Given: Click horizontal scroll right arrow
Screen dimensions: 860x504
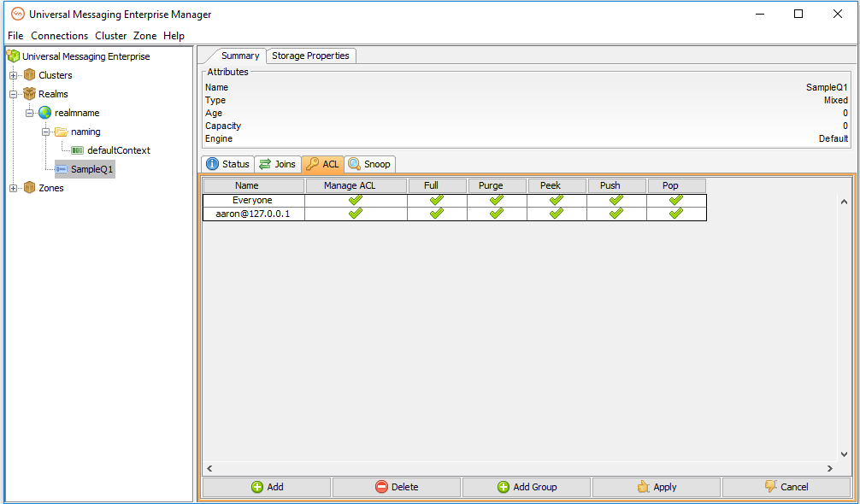Looking at the screenshot, I should (830, 468).
